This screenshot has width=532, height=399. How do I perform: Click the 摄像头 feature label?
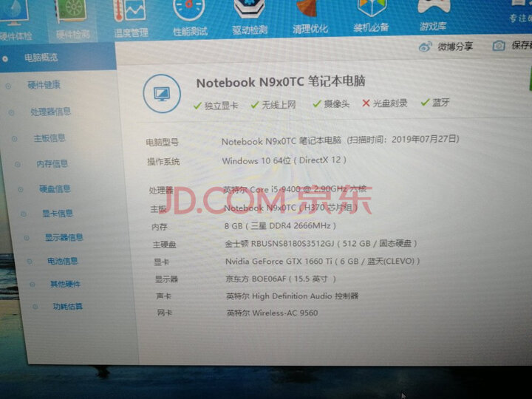point(337,103)
